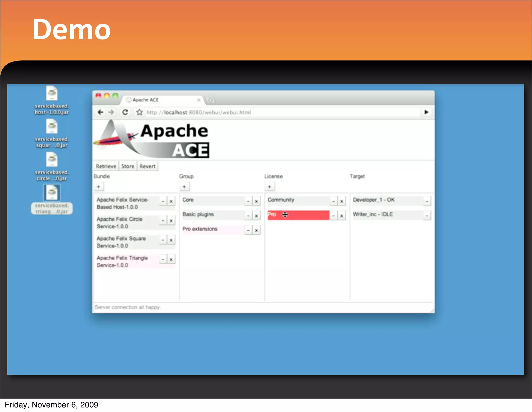Remove Pro extensions group via x
The image size is (532, 412).
point(256,230)
